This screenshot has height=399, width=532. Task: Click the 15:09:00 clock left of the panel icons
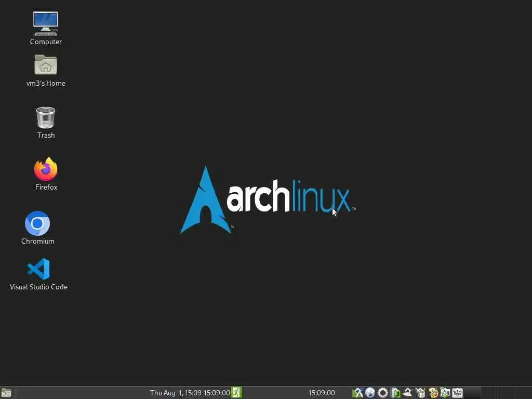[x=322, y=393]
